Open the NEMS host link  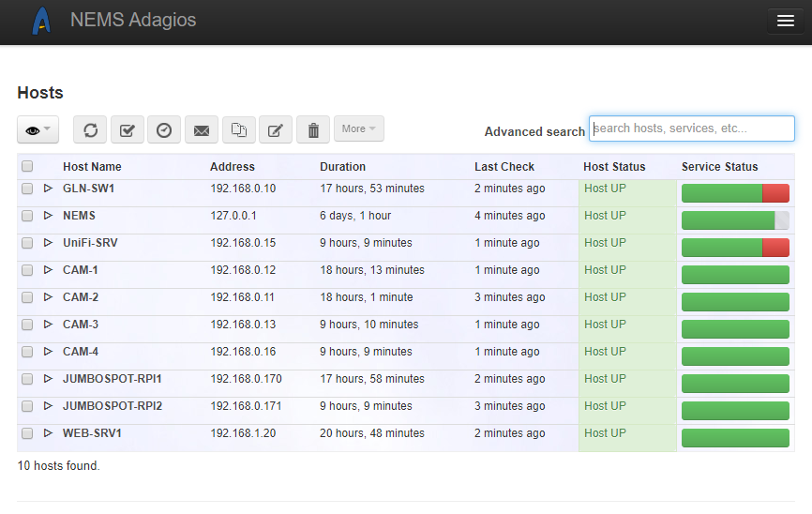coord(80,216)
